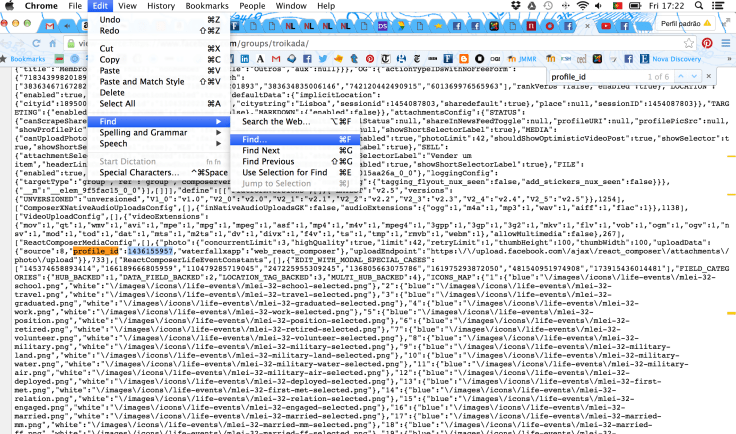This screenshot has width=736, height=434.
Task: Click the YouTube tab
Action: pos(606,26)
